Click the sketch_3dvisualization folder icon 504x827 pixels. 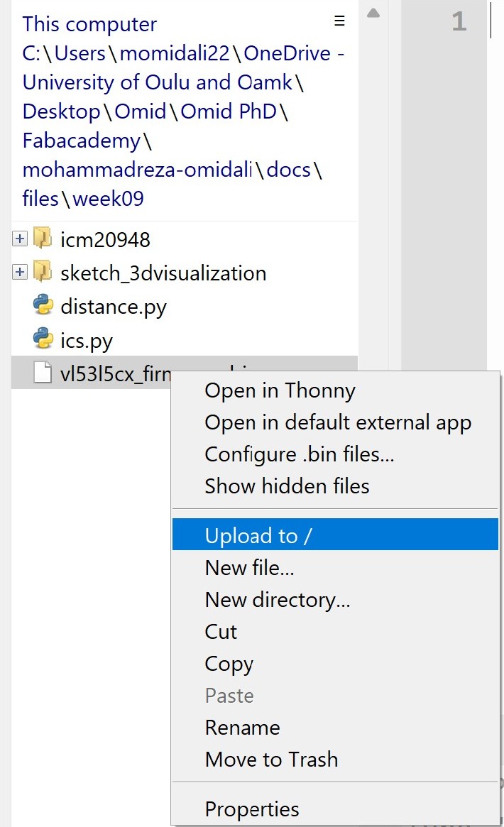43,273
